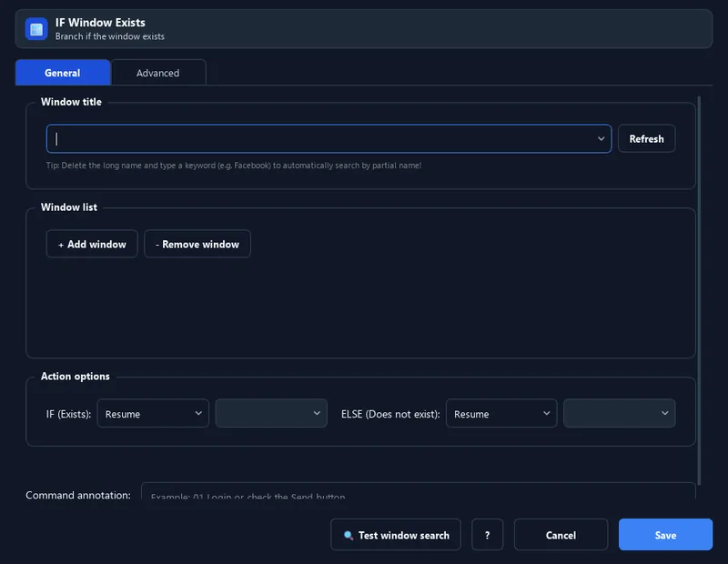This screenshot has height=564, width=728.
Task: Open the IF (Exists) Resume dropdown
Action: (153, 413)
